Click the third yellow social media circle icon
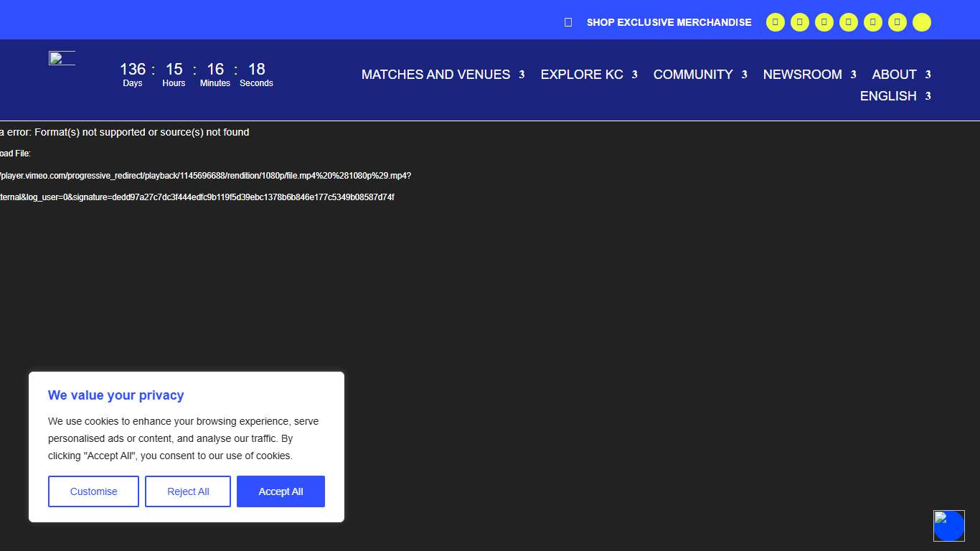The height and width of the screenshot is (551, 980). coord(824,22)
